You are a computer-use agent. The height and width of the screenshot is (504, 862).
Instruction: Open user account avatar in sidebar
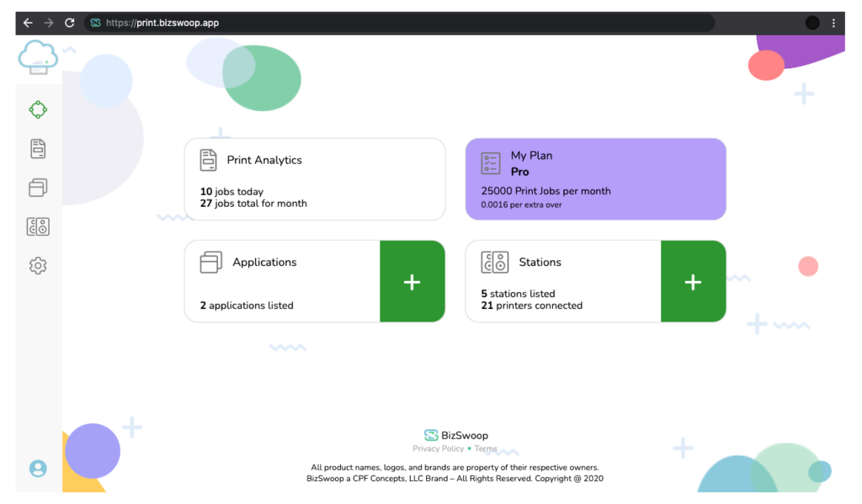(x=38, y=469)
